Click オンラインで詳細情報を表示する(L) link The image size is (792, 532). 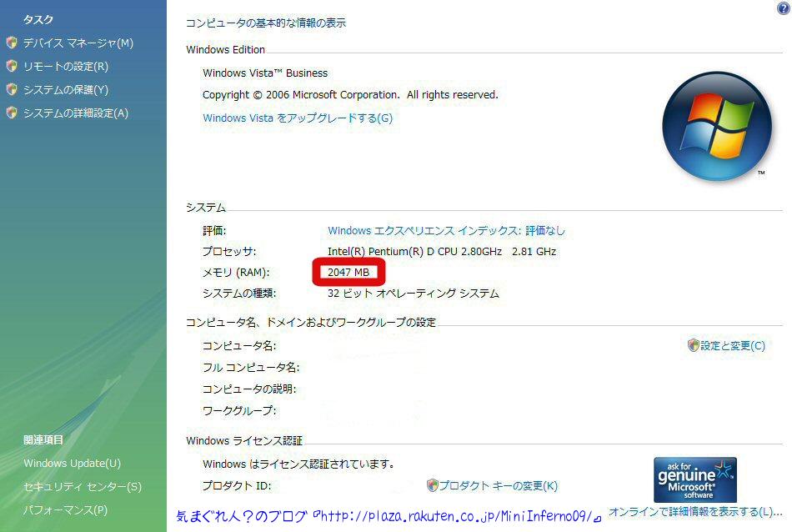[695, 511]
